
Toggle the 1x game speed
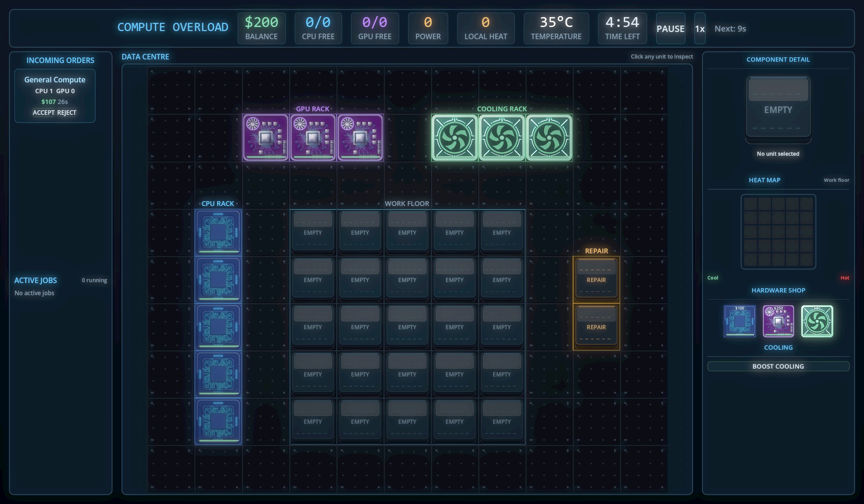(x=700, y=28)
